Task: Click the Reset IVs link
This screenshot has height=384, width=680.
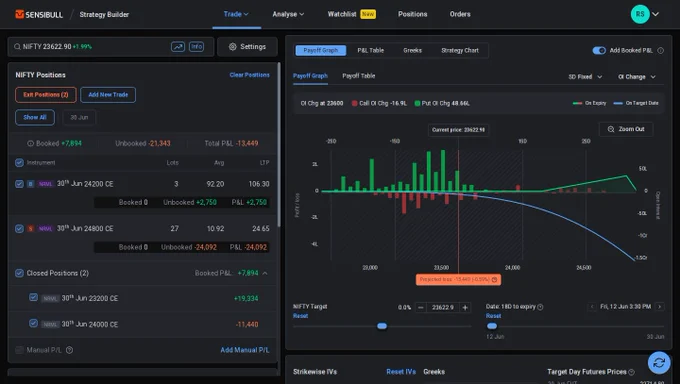Action: tap(401, 372)
